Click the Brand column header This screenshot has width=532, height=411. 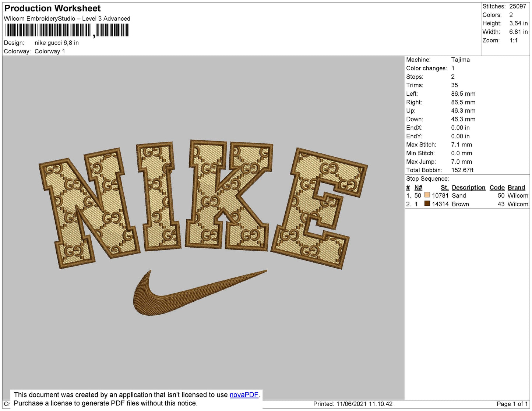(x=516, y=187)
